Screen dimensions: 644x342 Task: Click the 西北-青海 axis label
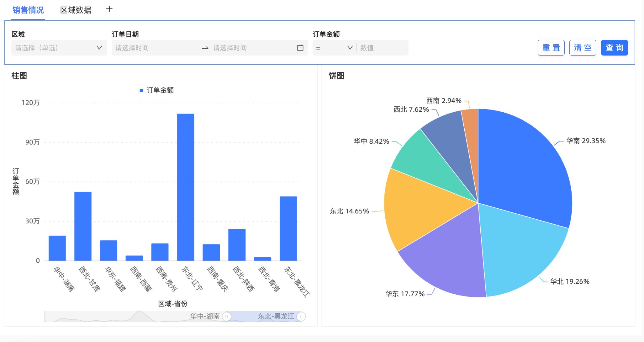269,279
